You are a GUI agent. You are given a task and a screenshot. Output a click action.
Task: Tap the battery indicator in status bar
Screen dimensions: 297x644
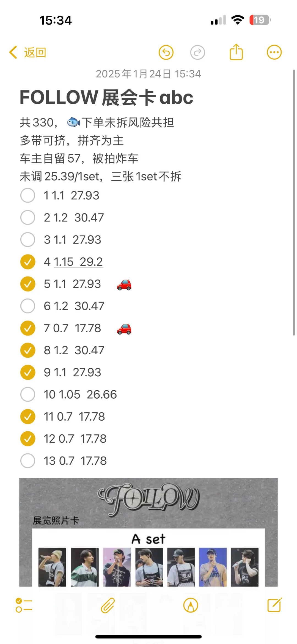(260, 20)
